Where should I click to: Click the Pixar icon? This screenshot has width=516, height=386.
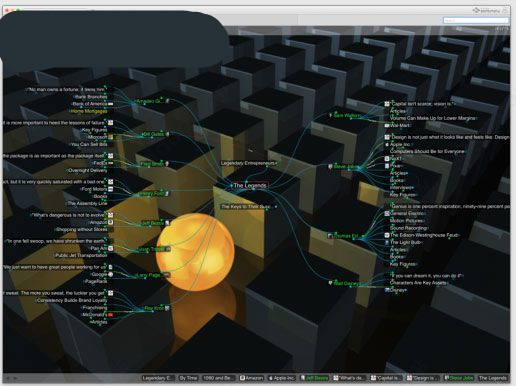(387, 166)
